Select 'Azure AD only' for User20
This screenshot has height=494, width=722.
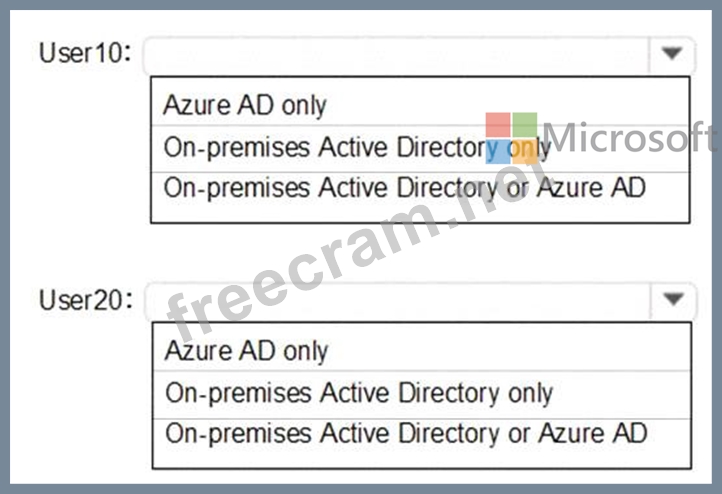coord(421,350)
